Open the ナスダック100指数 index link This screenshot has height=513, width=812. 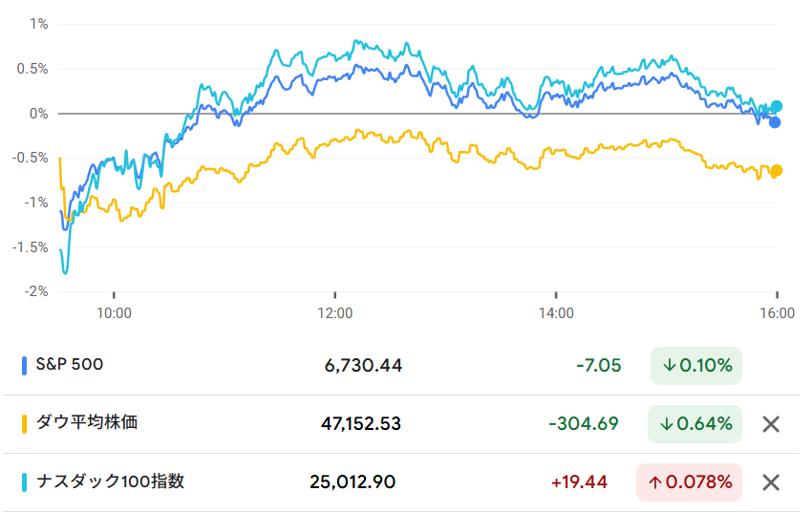pos(109,481)
